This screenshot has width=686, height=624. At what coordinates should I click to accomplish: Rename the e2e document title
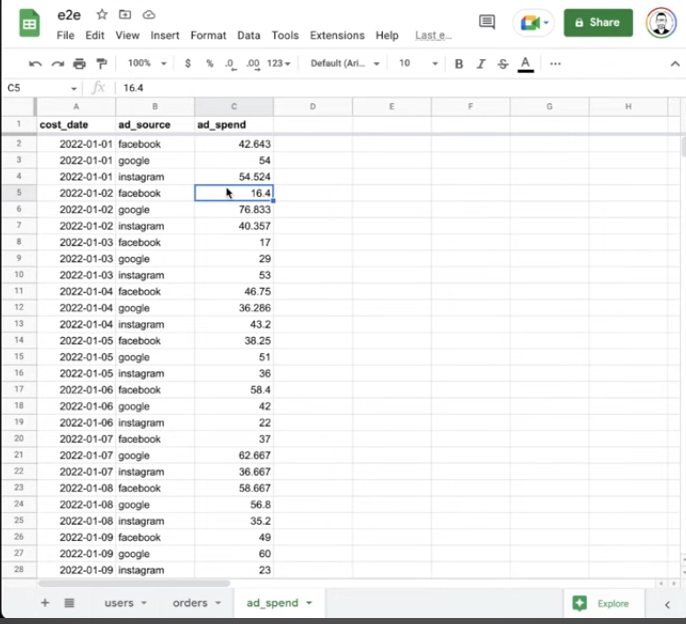pyautogui.click(x=69, y=15)
